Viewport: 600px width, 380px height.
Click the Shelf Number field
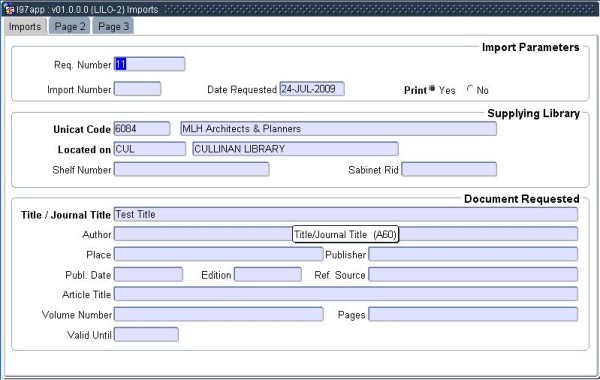click(x=192, y=169)
